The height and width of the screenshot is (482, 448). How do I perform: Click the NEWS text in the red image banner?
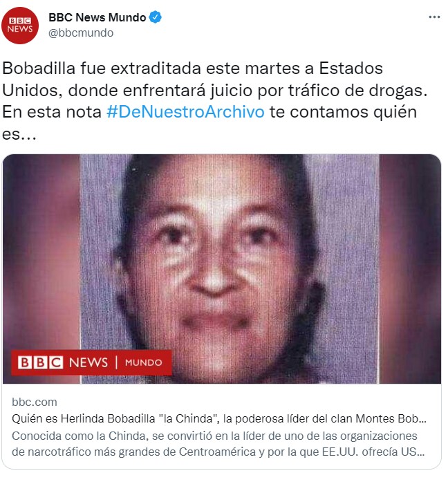point(88,362)
